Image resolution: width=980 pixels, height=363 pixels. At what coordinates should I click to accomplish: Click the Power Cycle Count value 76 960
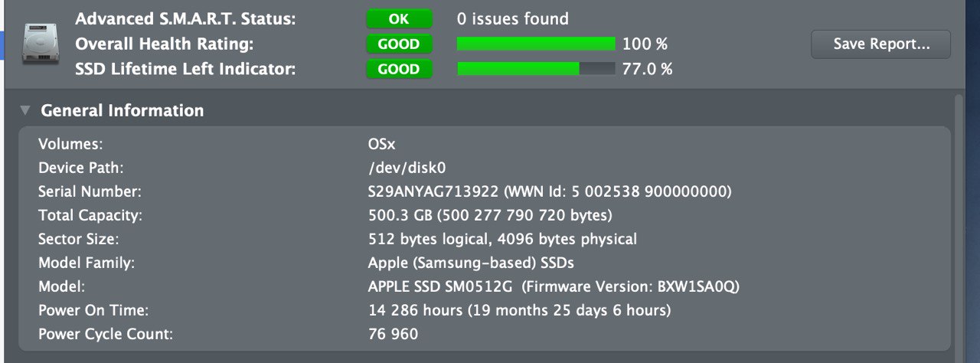click(394, 335)
